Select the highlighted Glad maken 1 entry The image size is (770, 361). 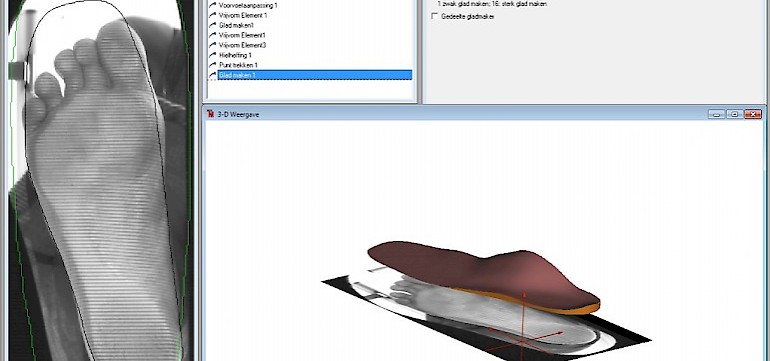[x=314, y=75]
